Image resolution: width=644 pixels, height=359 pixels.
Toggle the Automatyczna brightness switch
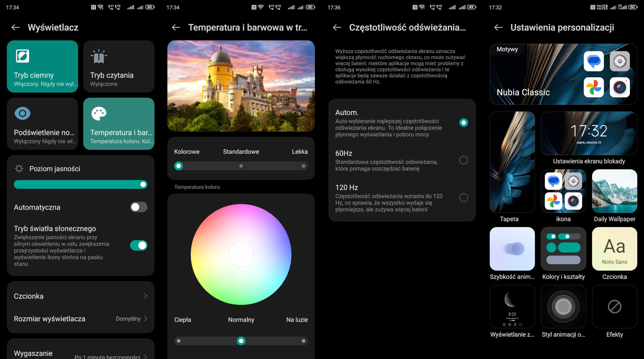139,207
